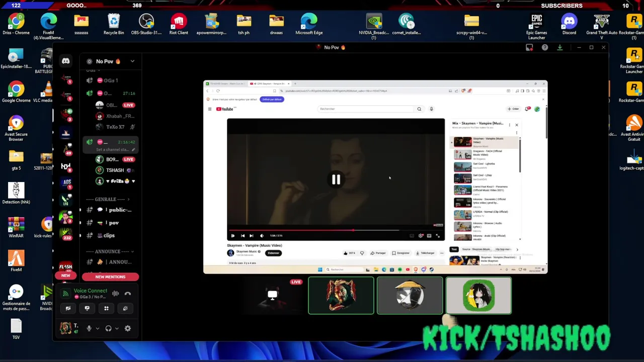
Task: Open Driss - Chrome desktop shortcut
Action: coord(16,24)
